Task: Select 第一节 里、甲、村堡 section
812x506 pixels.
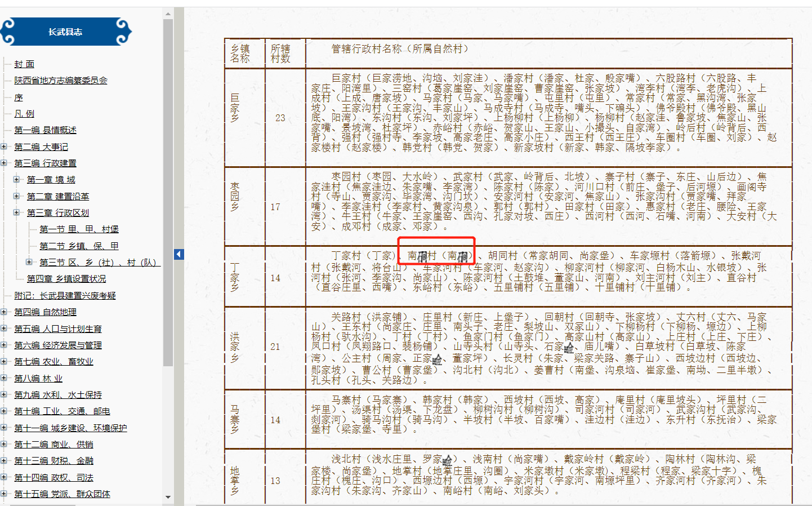Action: (x=79, y=229)
